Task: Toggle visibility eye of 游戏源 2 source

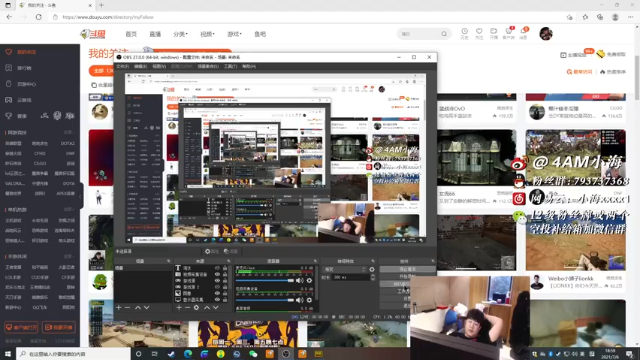Action: click(217, 287)
